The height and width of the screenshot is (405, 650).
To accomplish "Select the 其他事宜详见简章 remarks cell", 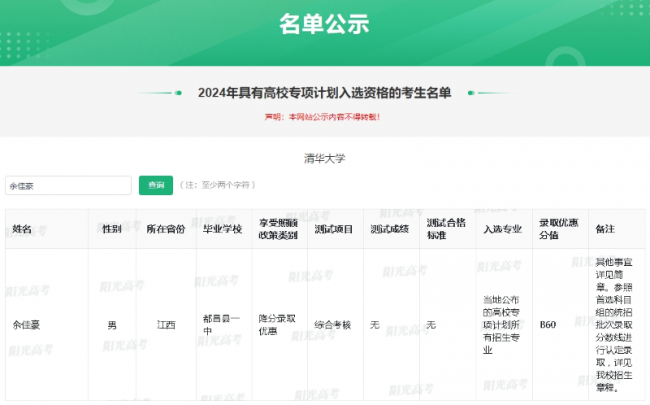I will tap(614, 325).
